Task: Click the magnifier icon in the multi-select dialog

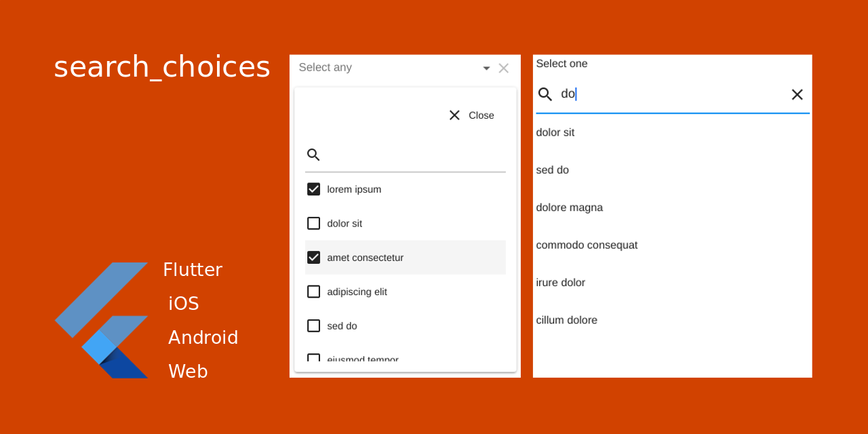Action: click(x=313, y=155)
